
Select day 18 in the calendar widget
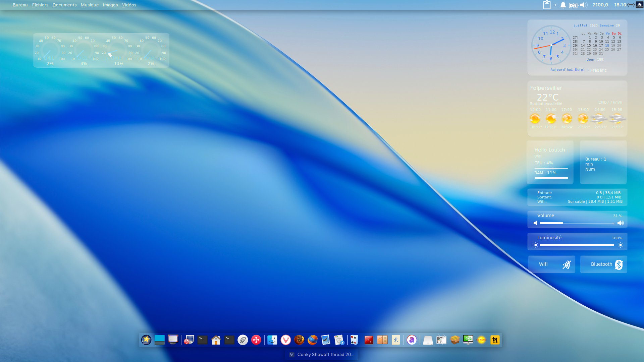tap(607, 46)
